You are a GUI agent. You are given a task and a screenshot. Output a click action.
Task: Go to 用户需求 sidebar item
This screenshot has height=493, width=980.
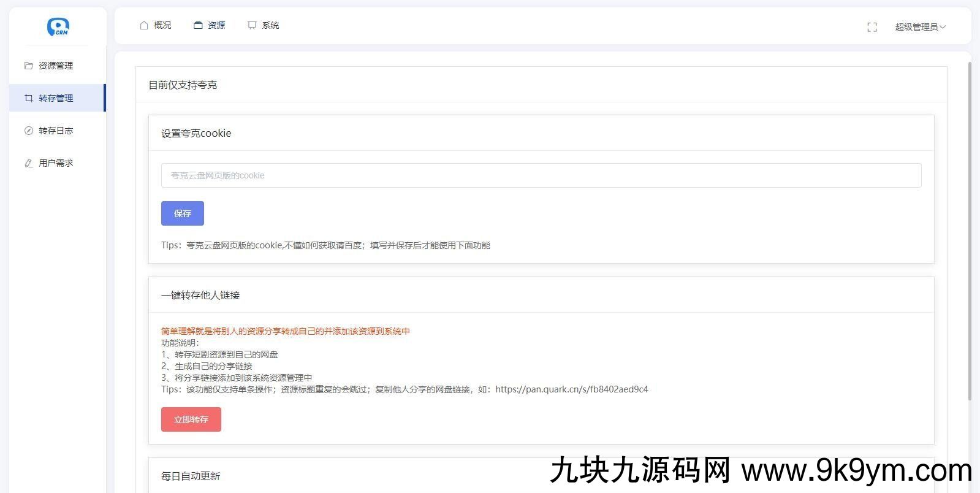click(x=57, y=163)
